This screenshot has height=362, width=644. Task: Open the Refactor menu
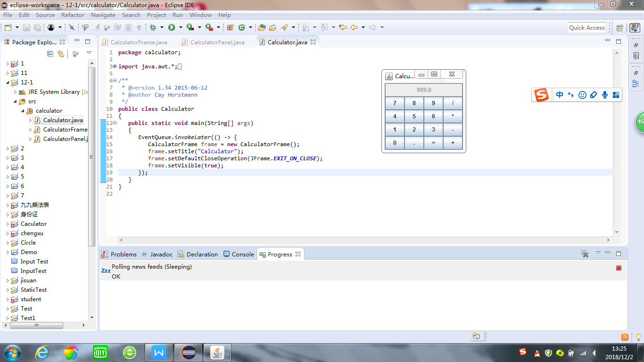pos(73,15)
